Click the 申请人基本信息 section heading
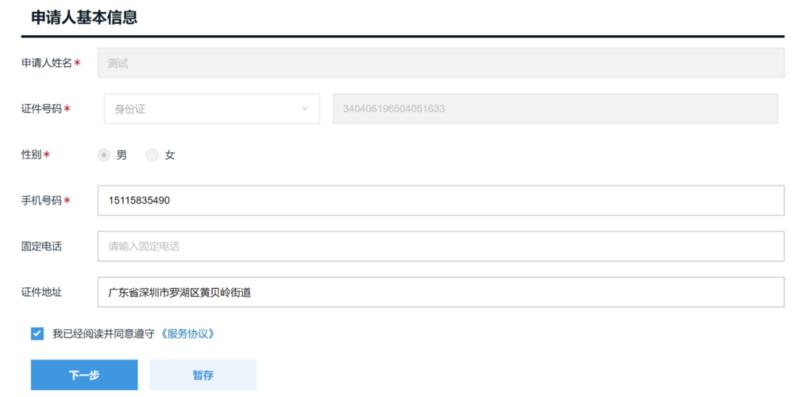 click(84, 17)
